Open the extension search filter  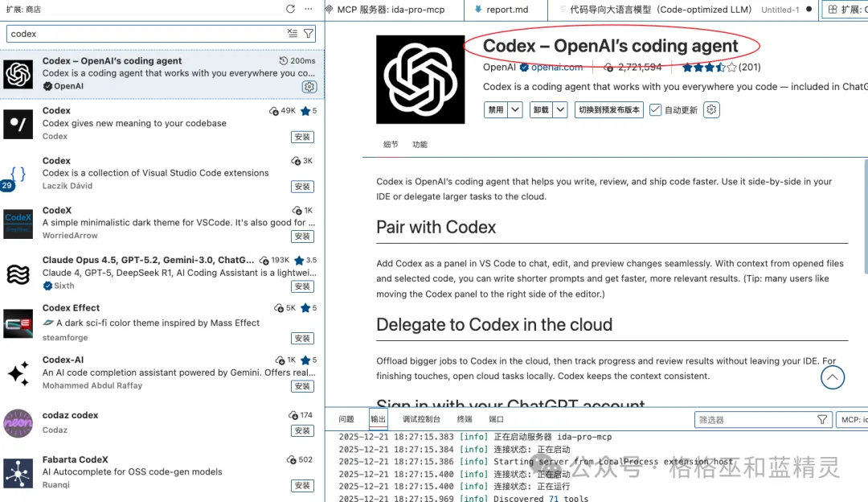pyautogui.click(x=309, y=33)
